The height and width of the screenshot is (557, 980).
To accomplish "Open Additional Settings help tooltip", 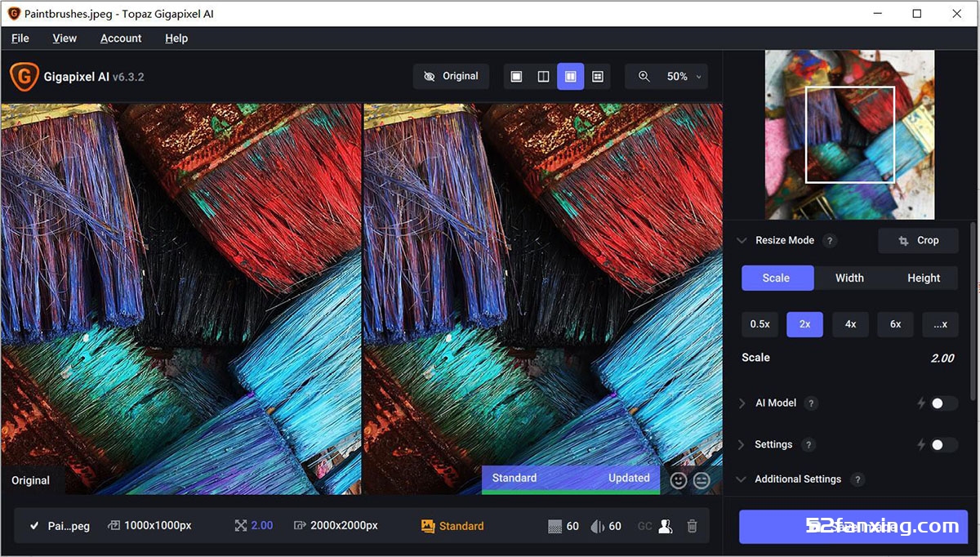I will pos(857,479).
